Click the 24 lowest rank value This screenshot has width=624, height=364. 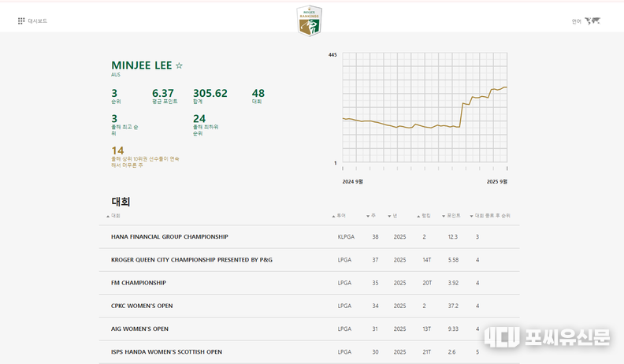tap(199, 119)
